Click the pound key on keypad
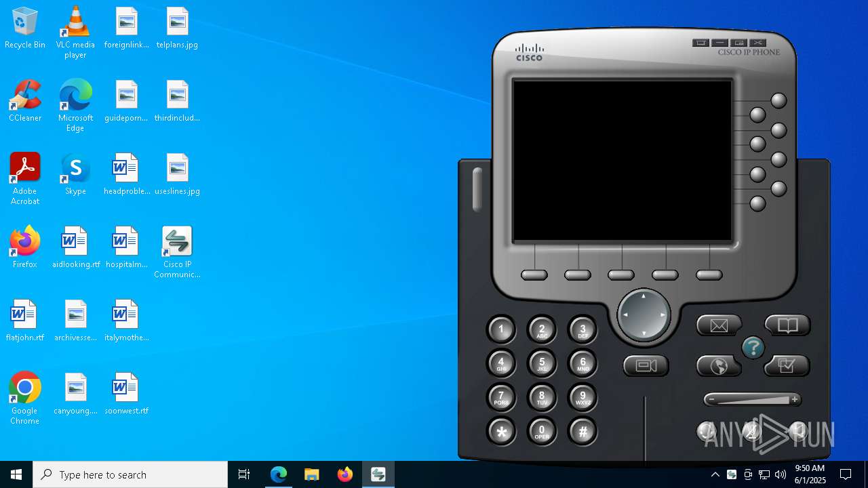 coord(583,432)
